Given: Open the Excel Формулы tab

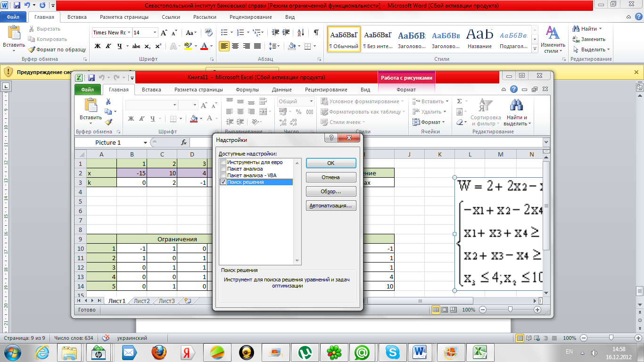Looking at the screenshot, I should tap(248, 90).
